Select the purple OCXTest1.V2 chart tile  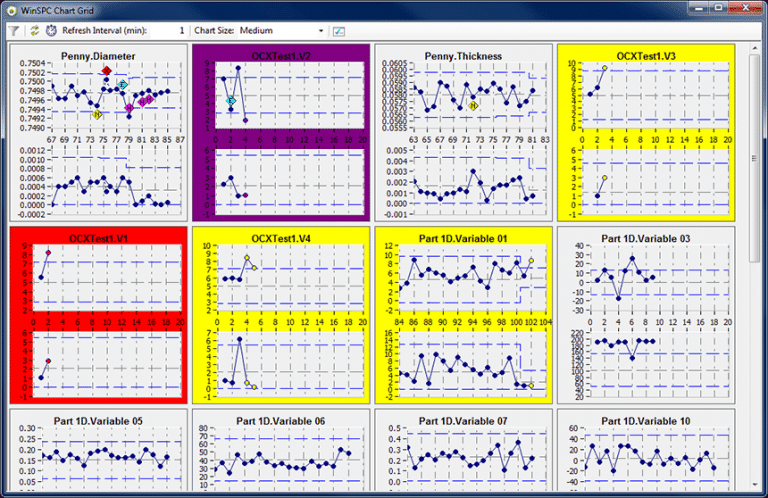280,132
